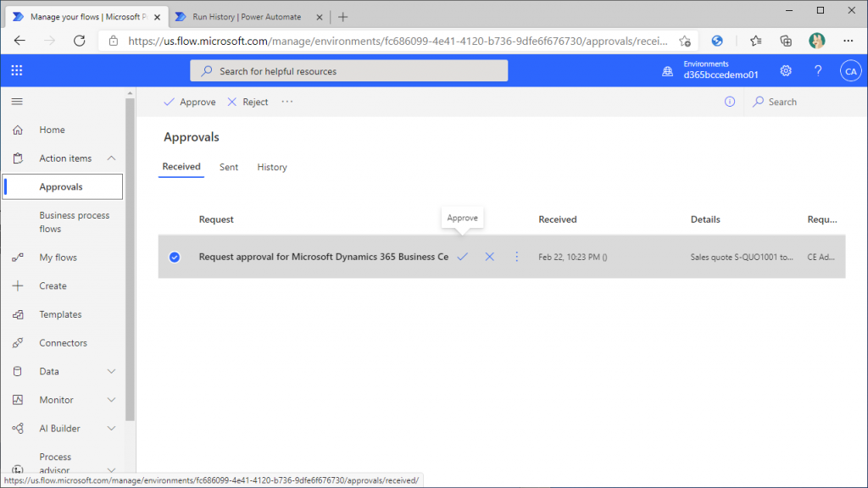Click Reject in the command bar

(x=248, y=102)
